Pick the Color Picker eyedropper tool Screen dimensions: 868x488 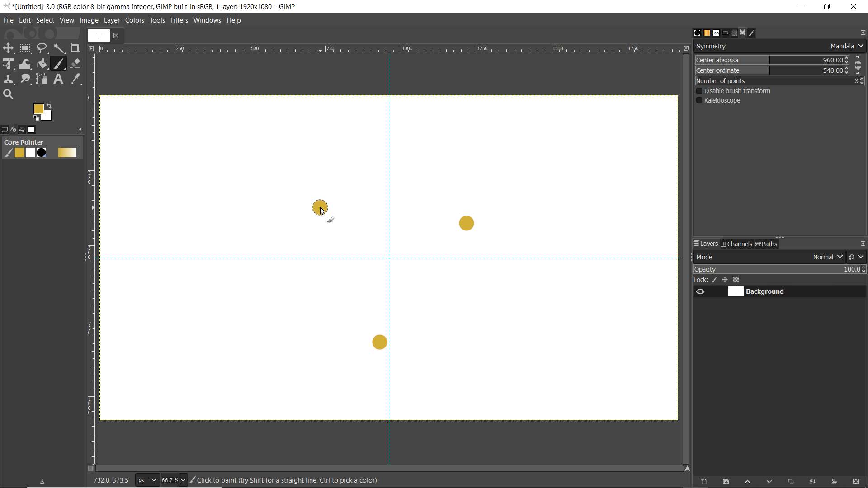pos(75,79)
